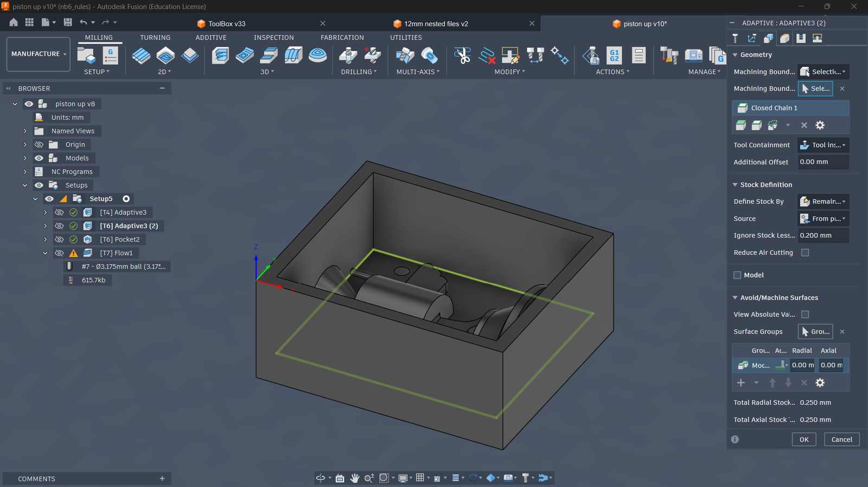Open the MANUFACTURE workspace dropdown

pos(39,54)
